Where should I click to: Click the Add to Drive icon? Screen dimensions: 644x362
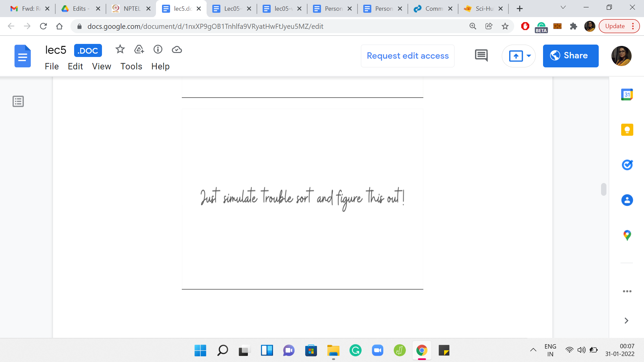(x=139, y=50)
